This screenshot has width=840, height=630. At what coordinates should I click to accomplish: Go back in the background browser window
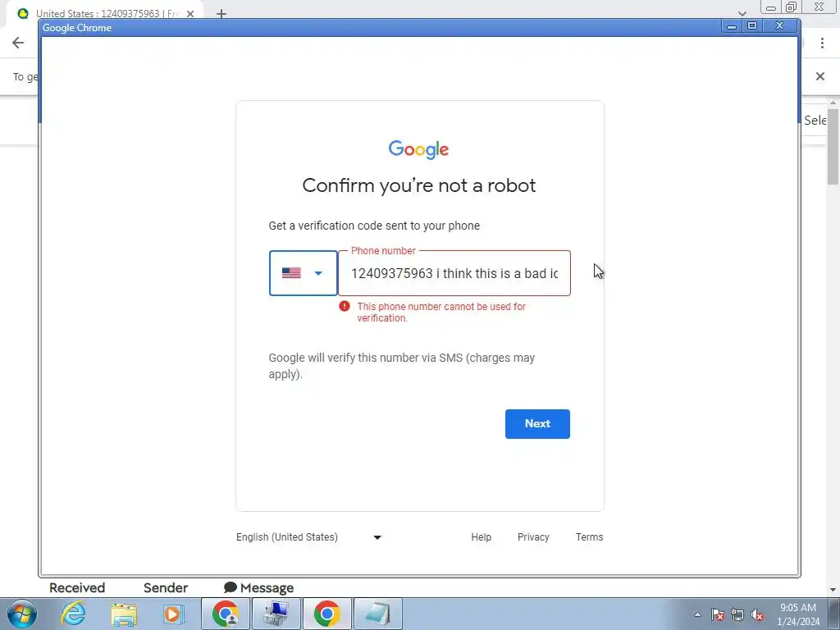click(18, 43)
